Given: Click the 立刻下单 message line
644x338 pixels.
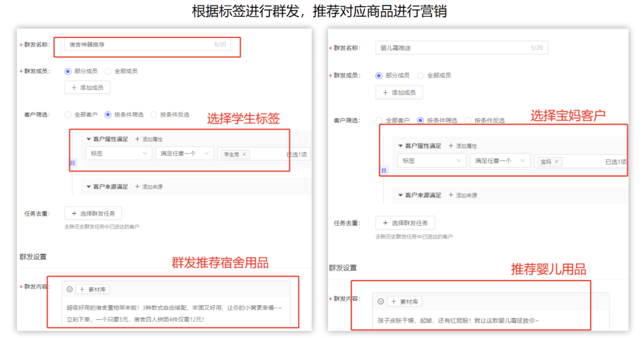Looking at the screenshot, I should 135,319.
